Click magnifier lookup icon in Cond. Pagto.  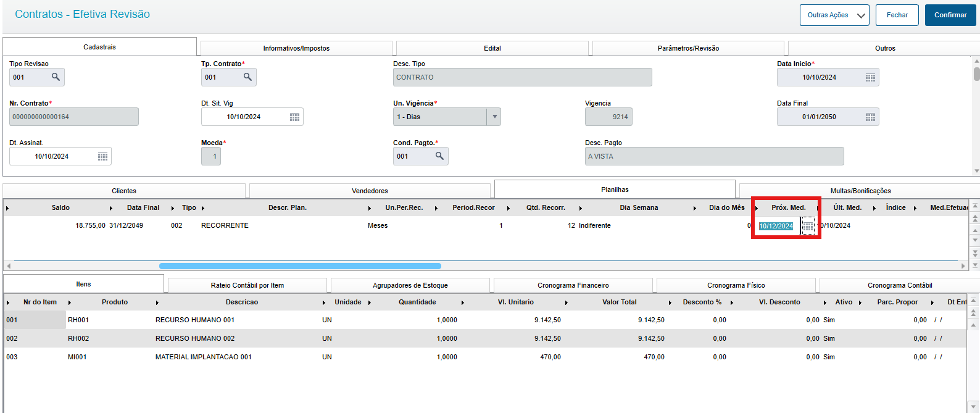coord(439,156)
